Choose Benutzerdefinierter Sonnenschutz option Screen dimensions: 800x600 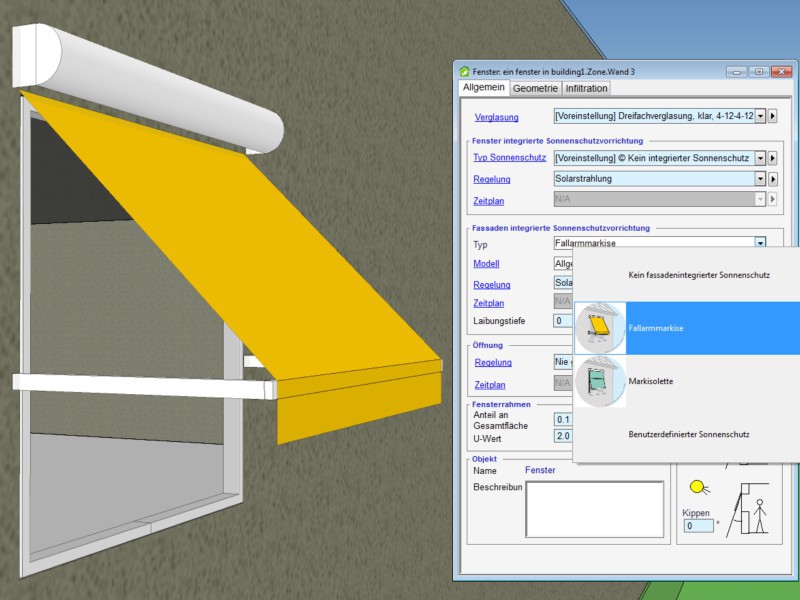tap(689, 434)
